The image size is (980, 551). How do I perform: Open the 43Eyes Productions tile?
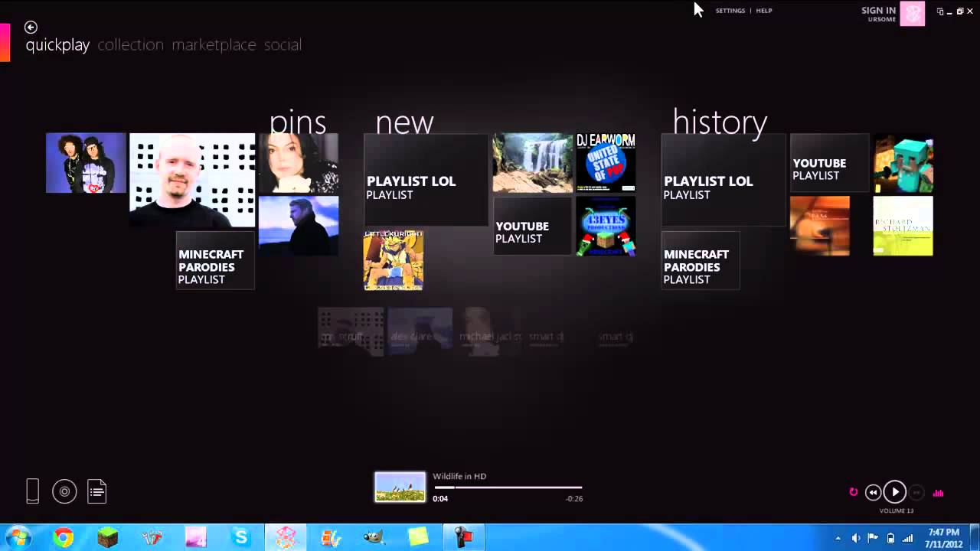point(606,226)
